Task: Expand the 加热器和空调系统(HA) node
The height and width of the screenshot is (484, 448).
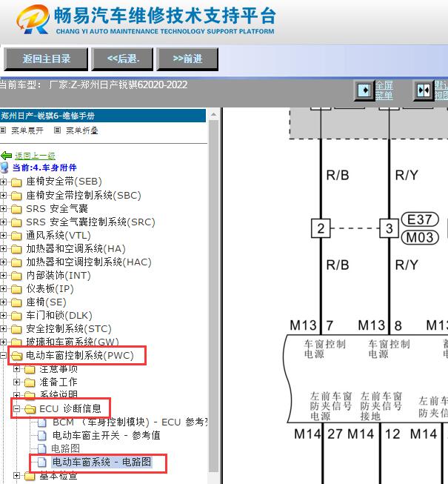Action: tap(3, 249)
